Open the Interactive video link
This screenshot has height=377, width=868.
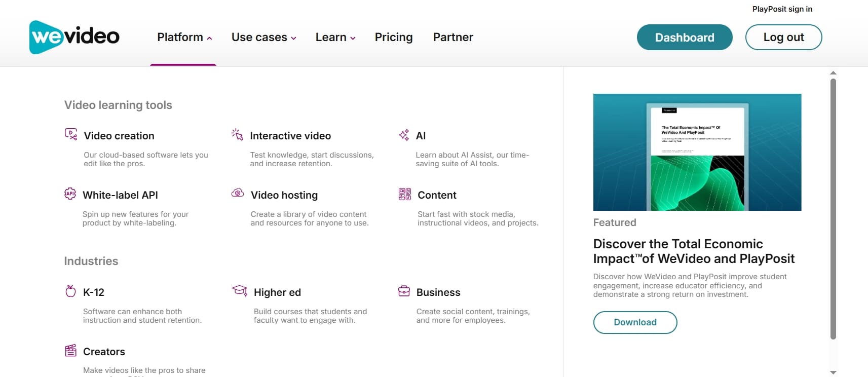[290, 136]
